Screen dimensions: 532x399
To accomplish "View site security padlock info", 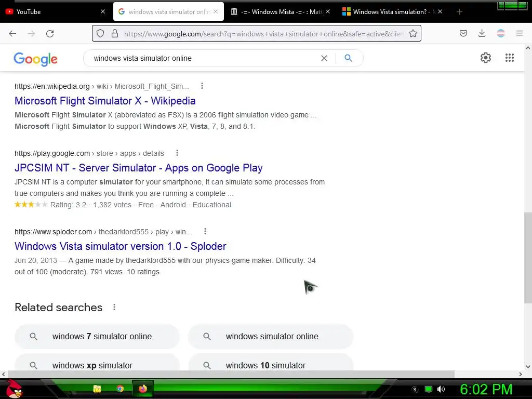I will pos(115,33).
